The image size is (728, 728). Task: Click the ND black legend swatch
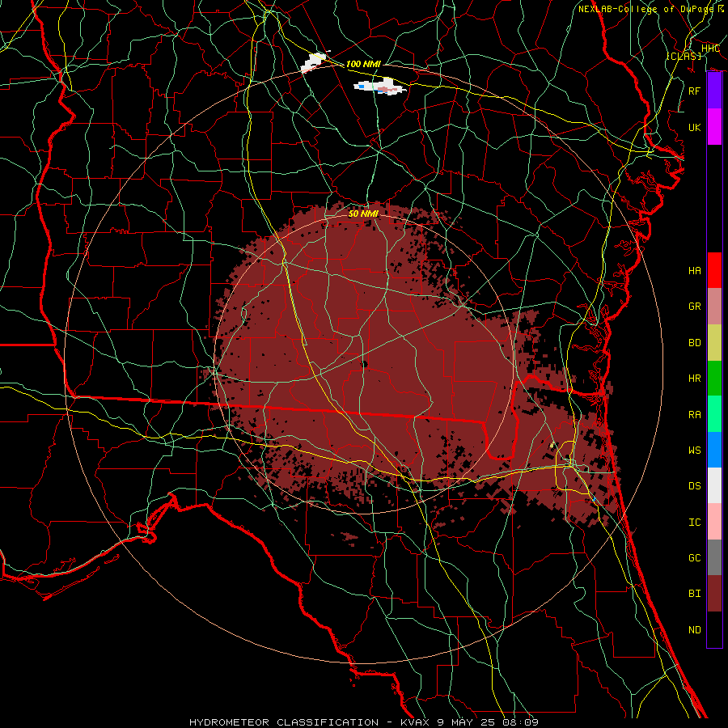714,629
